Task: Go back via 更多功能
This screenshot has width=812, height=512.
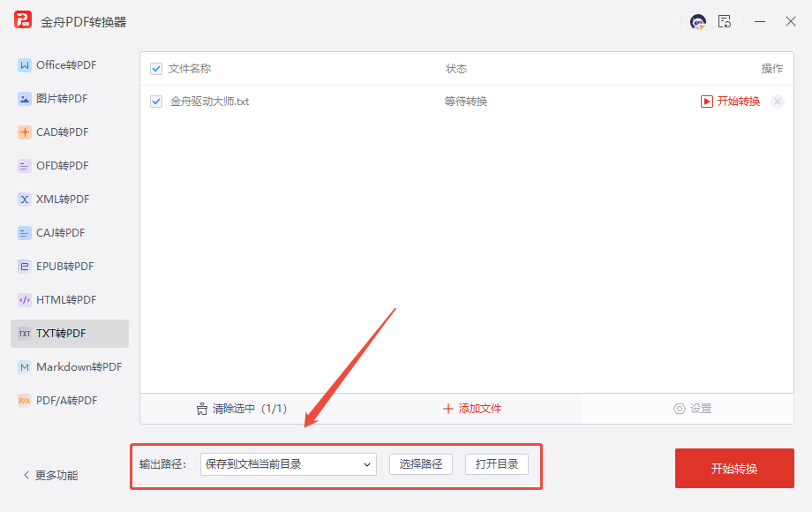Action: [x=56, y=475]
